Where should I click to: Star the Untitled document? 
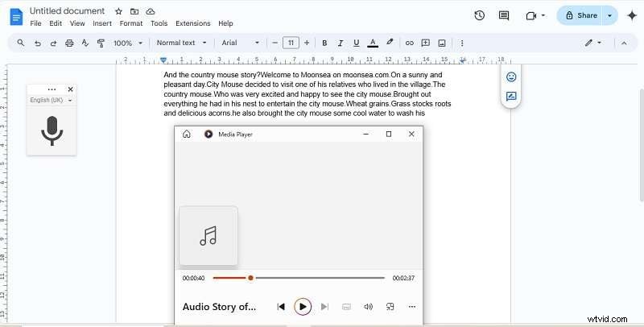(118, 11)
